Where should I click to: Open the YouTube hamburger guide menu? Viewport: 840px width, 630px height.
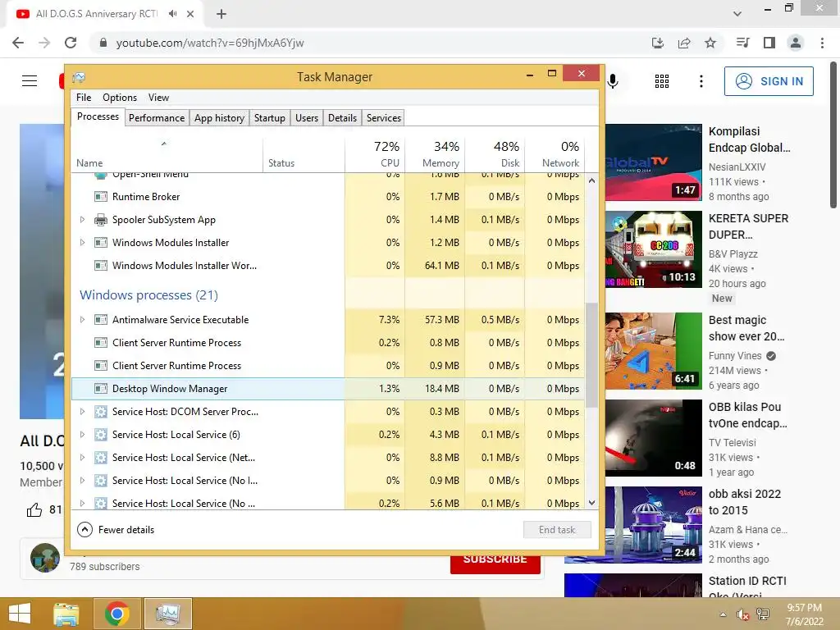click(30, 81)
